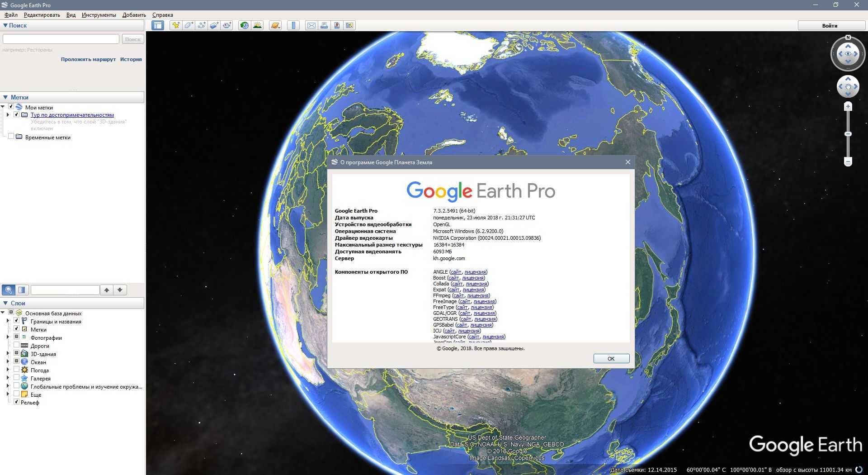
Task: Collapse the Слои panel header triangle
Action: point(5,303)
